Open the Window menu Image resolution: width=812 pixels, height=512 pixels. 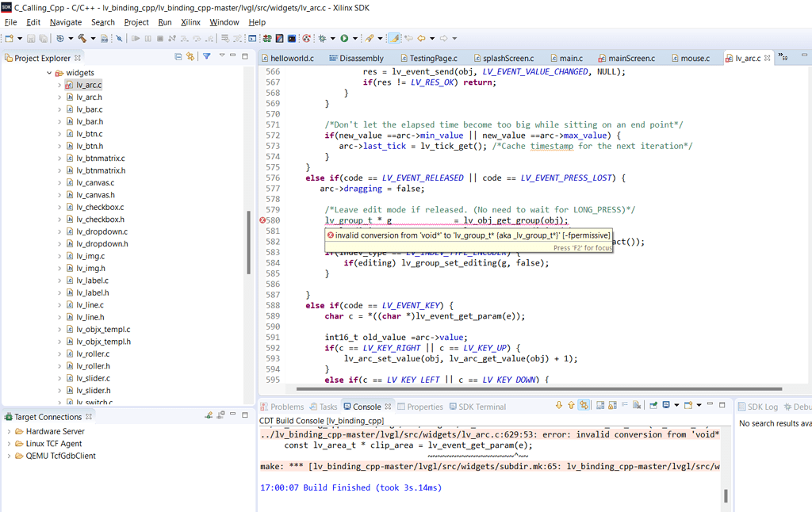click(224, 22)
